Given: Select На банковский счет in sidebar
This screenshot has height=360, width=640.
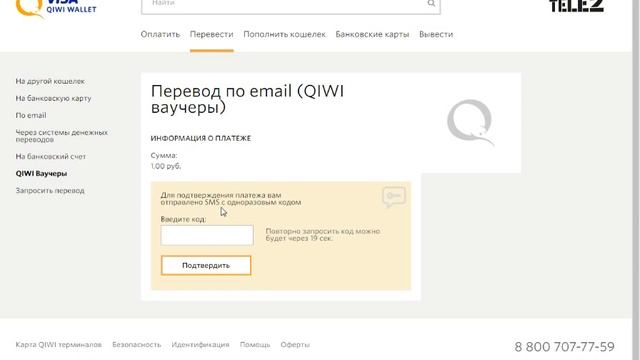Looking at the screenshot, I should coord(51,156).
